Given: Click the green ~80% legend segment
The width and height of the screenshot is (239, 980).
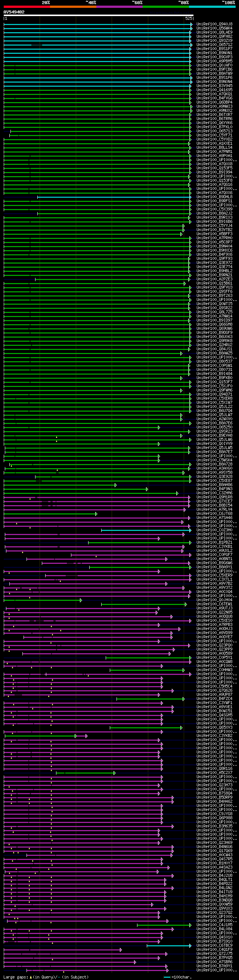Looking at the screenshot, I should [x=166, y=6].
